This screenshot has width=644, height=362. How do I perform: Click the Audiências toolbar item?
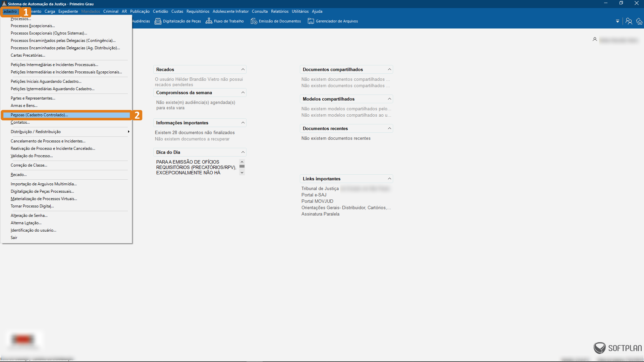tap(141, 21)
